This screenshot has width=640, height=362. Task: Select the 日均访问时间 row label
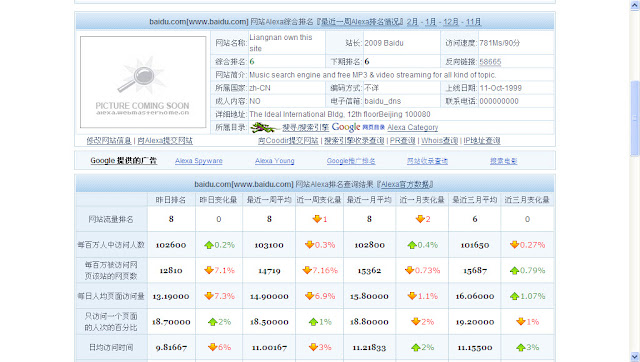(111, 348)
